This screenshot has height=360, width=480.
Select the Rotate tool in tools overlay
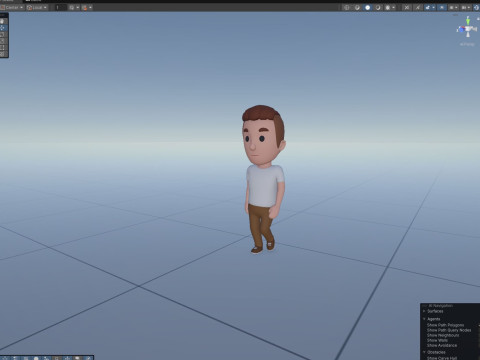click(3, 34)
